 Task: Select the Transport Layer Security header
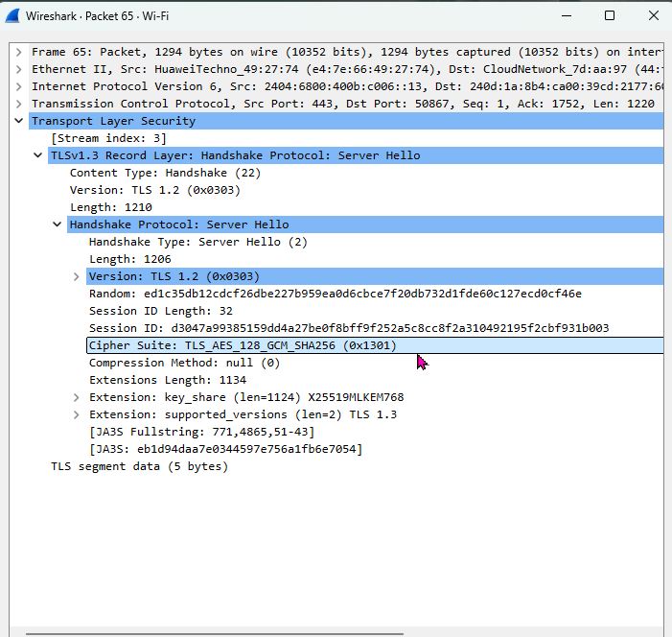pyautogui.click(x=346, y=121)
